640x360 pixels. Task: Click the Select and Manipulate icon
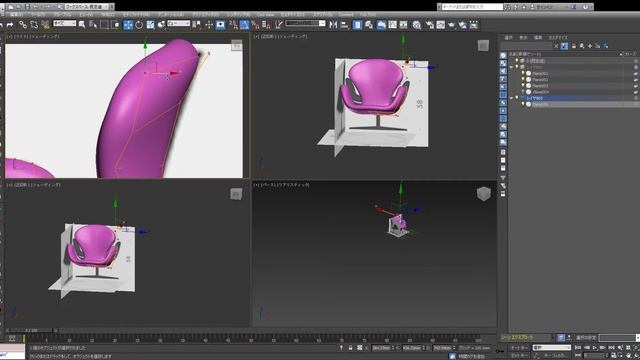click(x=209, y=25)
